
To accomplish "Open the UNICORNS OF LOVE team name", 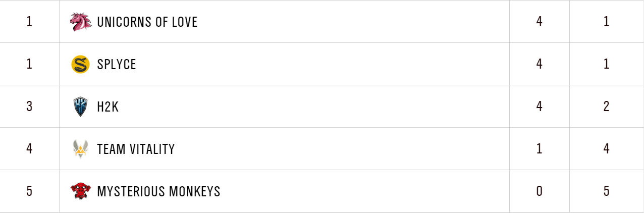I will point(147,22).
